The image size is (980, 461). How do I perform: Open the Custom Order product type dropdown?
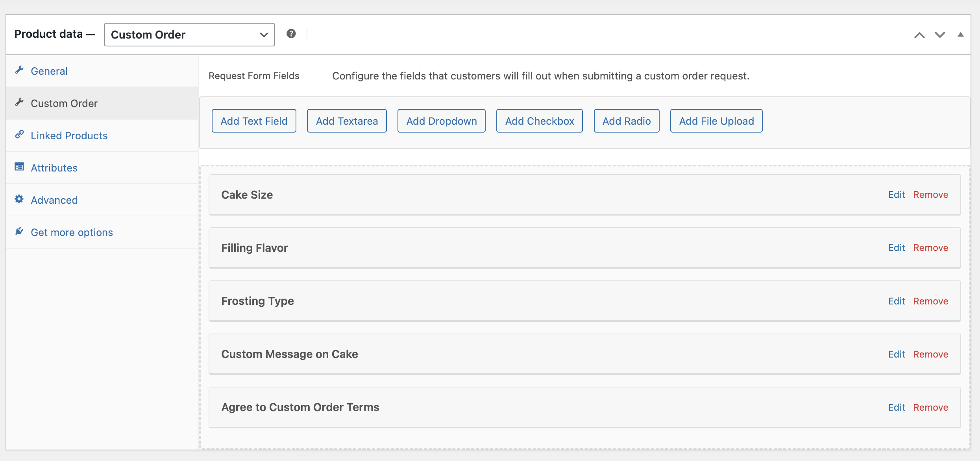[x=189, y=35]
